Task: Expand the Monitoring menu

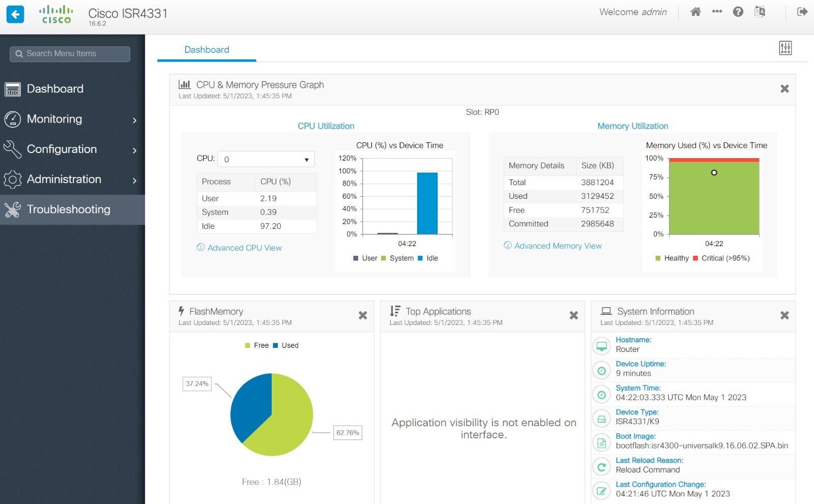Action: pos(71,119)
